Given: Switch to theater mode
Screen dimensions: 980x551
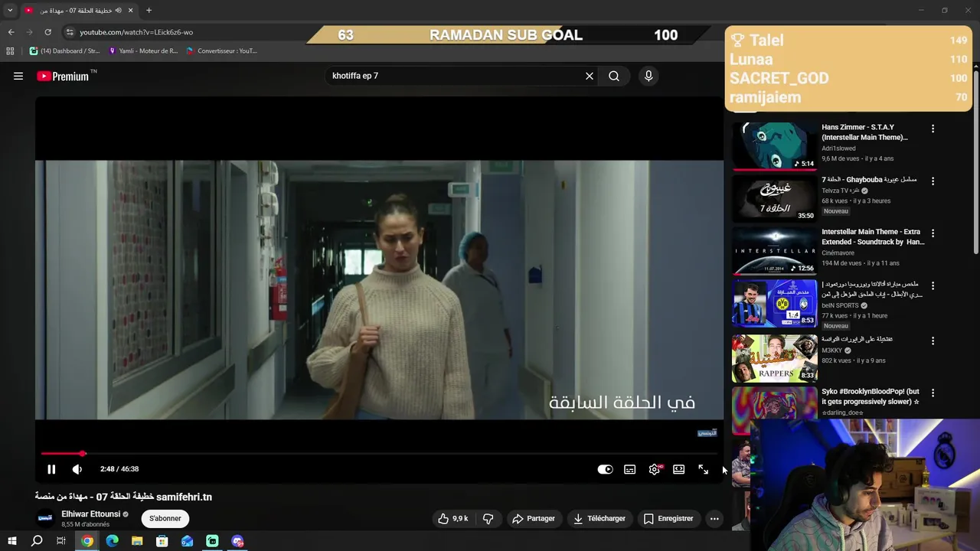Looking at the screenshot, I should click(679, 469).
